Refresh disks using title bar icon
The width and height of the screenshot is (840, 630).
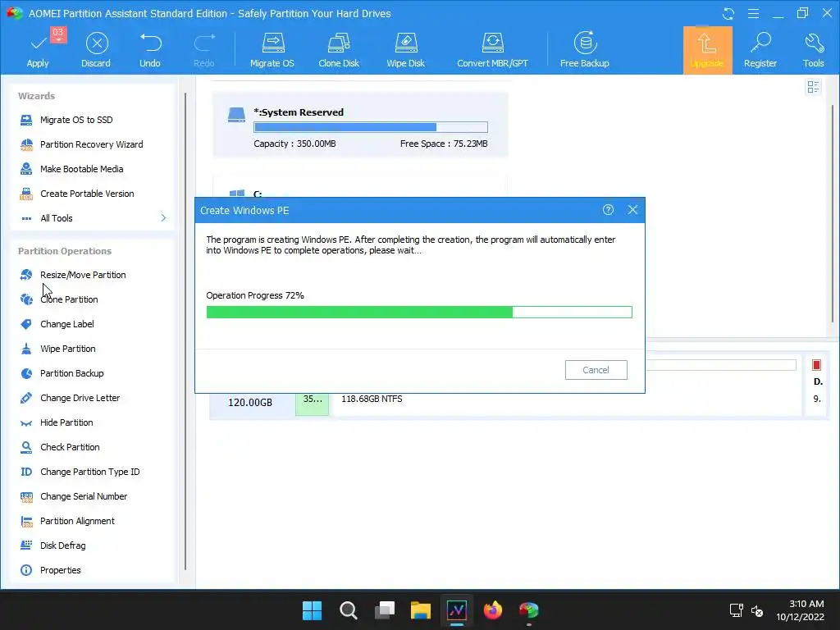(x=728, y=13)
